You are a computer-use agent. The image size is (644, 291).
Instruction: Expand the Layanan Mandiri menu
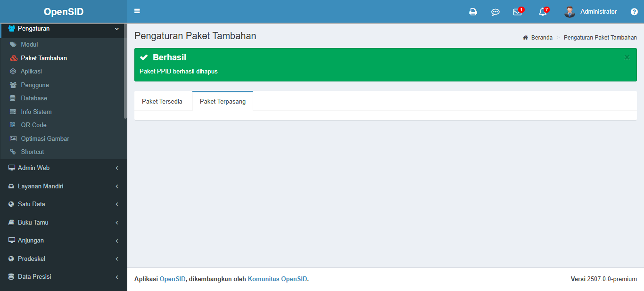tap(64, 186)
